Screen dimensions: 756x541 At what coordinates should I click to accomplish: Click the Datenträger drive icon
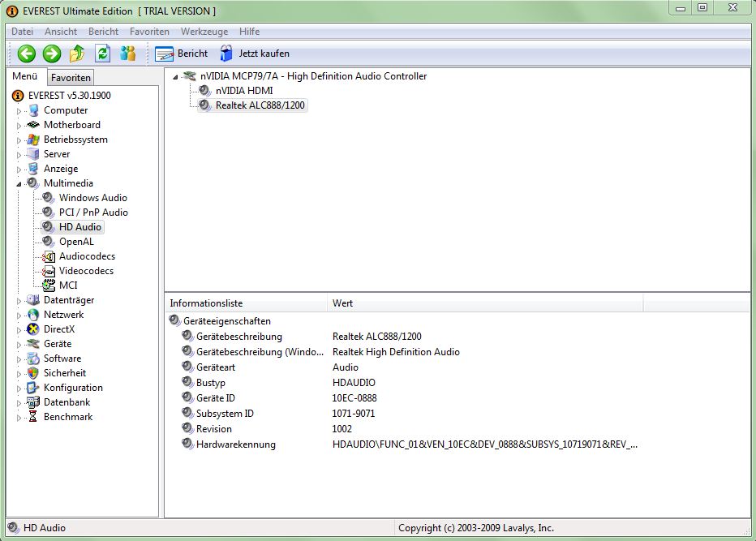coord(33,300)
